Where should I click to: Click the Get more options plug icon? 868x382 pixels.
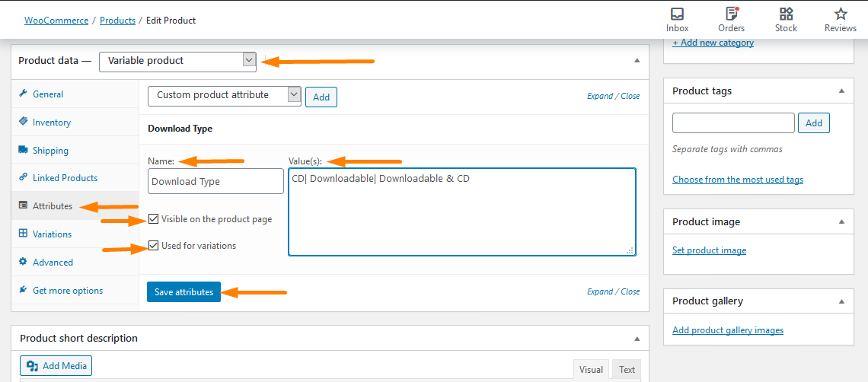24,290
